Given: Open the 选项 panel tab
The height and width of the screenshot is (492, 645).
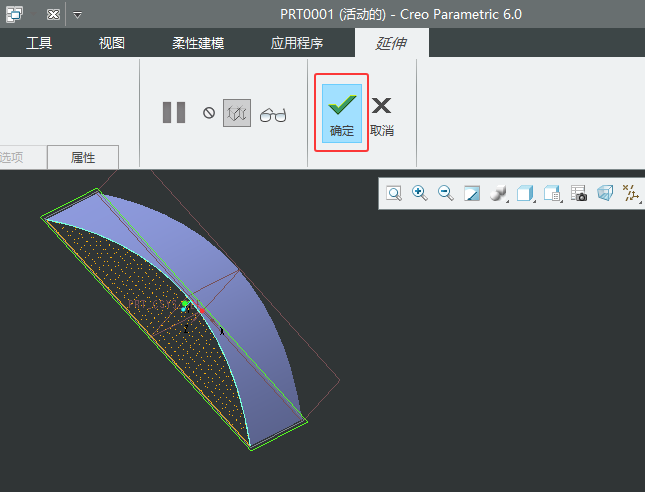Looking at the screenshot, I should coord(12,157).
